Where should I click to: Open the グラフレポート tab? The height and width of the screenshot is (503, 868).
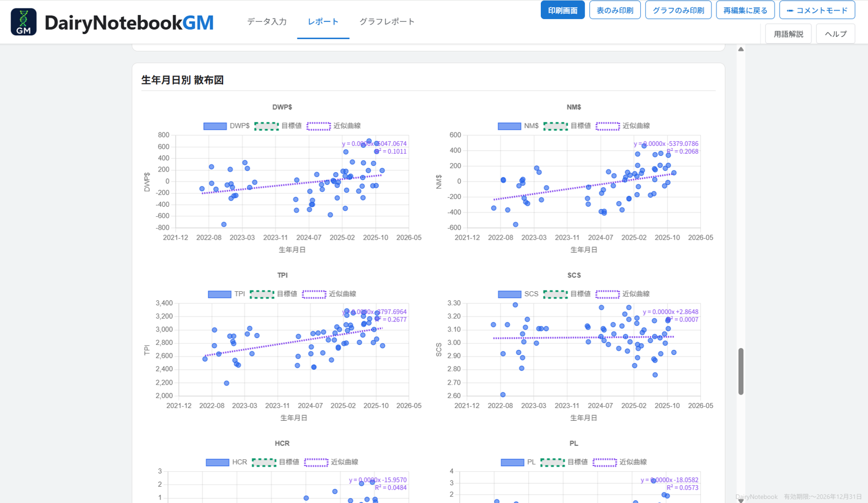tap(387, 22)
